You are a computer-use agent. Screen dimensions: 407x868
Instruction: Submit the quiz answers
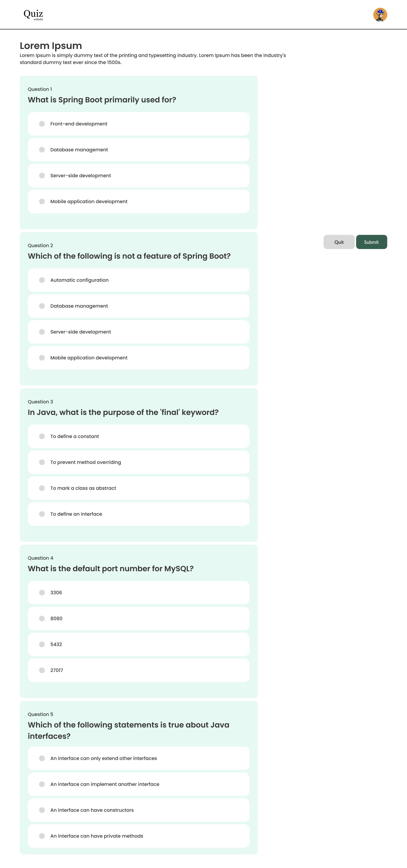coord(371,242)
